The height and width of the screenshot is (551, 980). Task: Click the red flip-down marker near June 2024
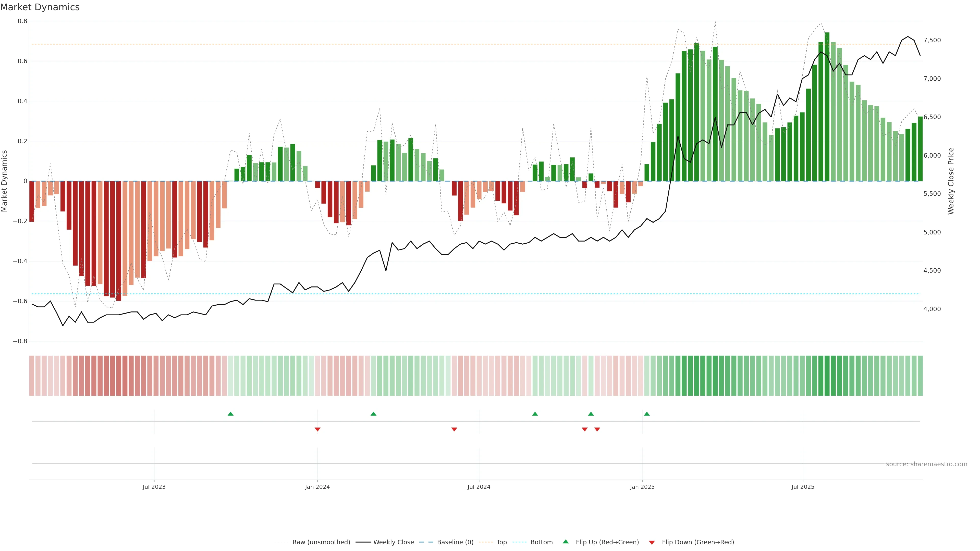tap(454, 429)
